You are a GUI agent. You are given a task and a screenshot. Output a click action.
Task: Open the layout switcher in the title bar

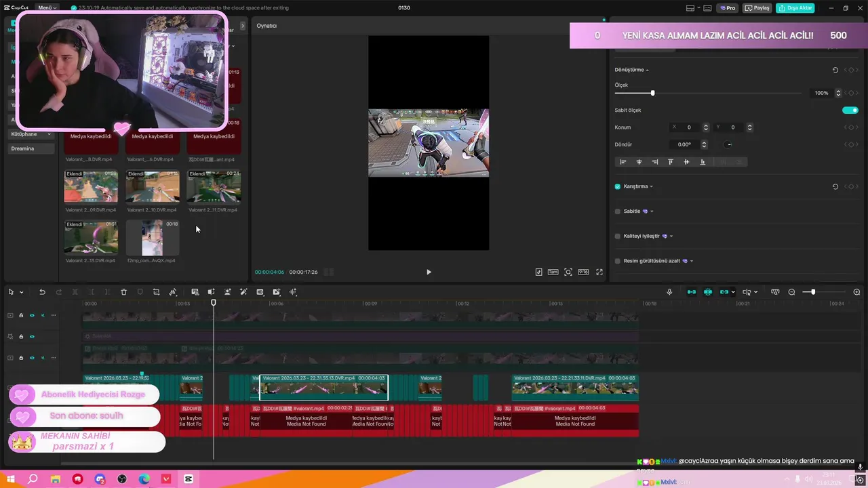coord(694,8)
